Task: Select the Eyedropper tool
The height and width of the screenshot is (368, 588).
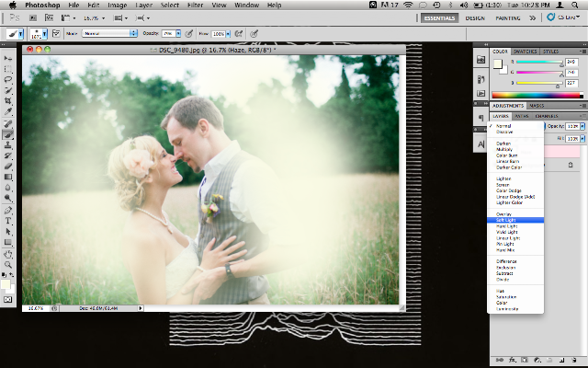Action: pos(8,111)
